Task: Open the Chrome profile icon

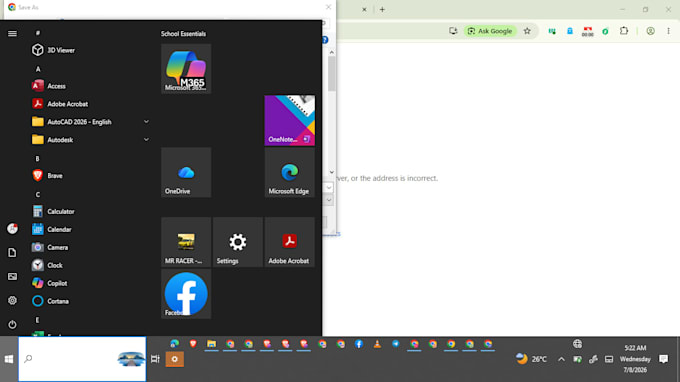Action: point(651,31)
